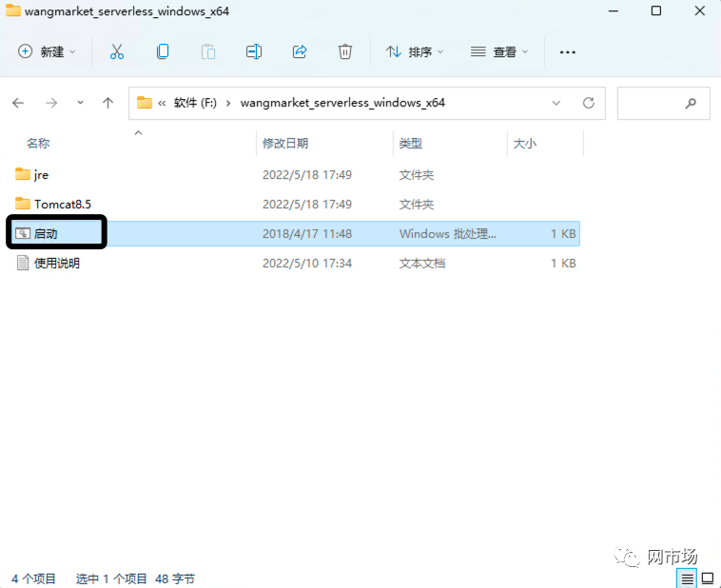Click the Cut scissors icon
Screen dimensions: 721x588
pyautogui.click(x=117, y=51)
